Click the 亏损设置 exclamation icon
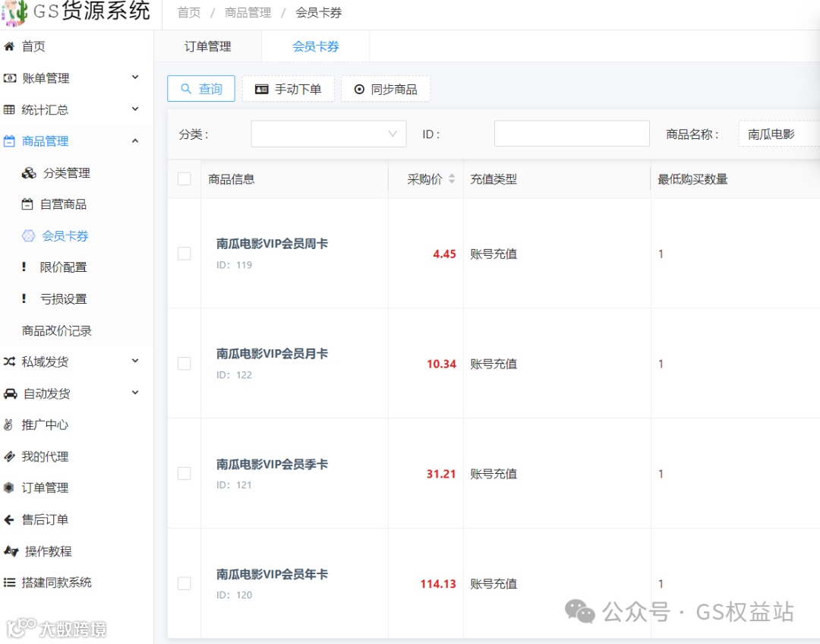 pyautogui.click(x=24, y=298)
